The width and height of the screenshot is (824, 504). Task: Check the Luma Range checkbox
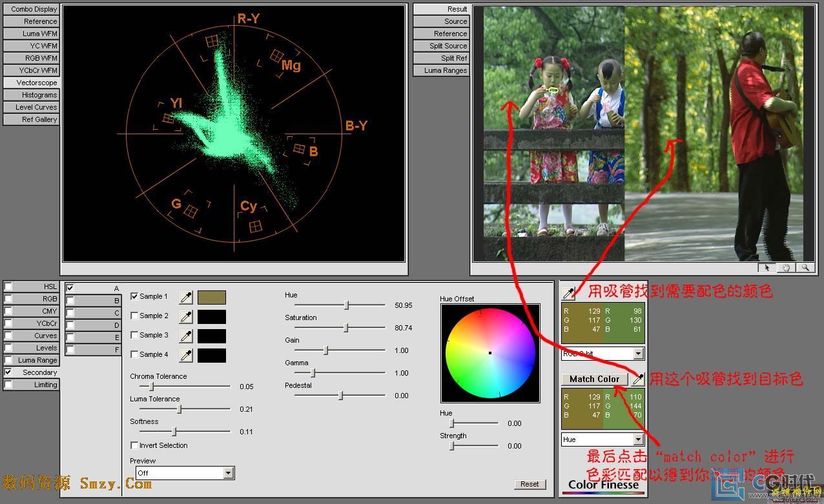click(8, 360)
